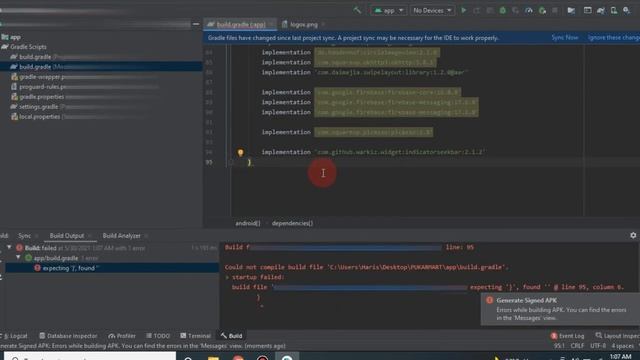640x360 pixels.
Task: Open the No Devices selector dropdown
Action: (432, 11)
